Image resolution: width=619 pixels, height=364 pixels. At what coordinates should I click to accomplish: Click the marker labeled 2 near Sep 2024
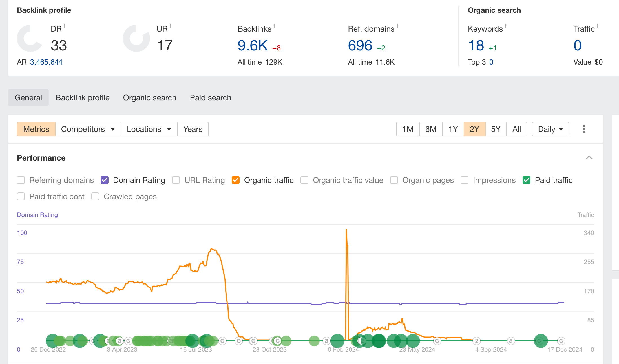pyautogui.click(x=477, y=341)
